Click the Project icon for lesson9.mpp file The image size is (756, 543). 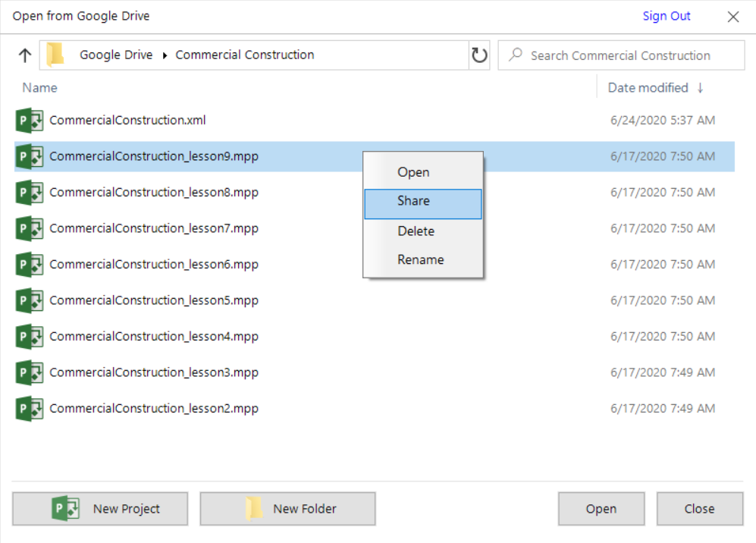point(30,156)
